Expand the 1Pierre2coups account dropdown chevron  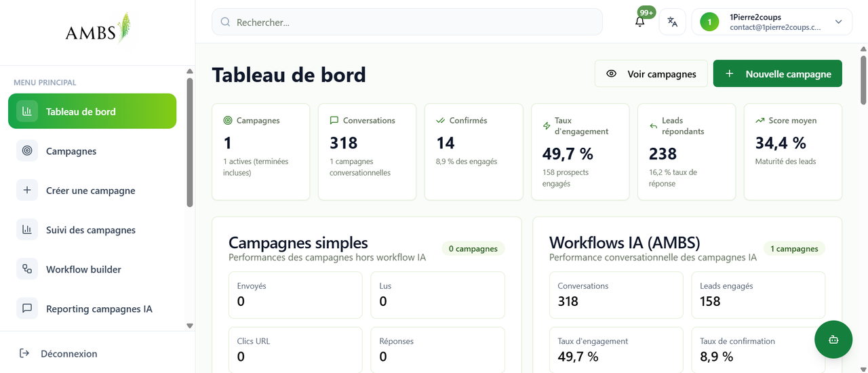[x=838, y=22]
